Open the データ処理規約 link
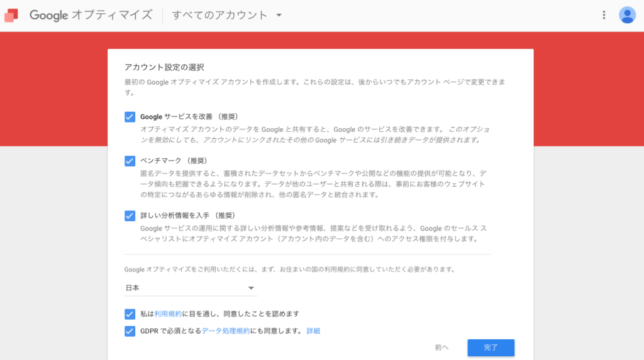Viewport: 644px width, 360px height. pyautogui.click(x=226, y=331)
